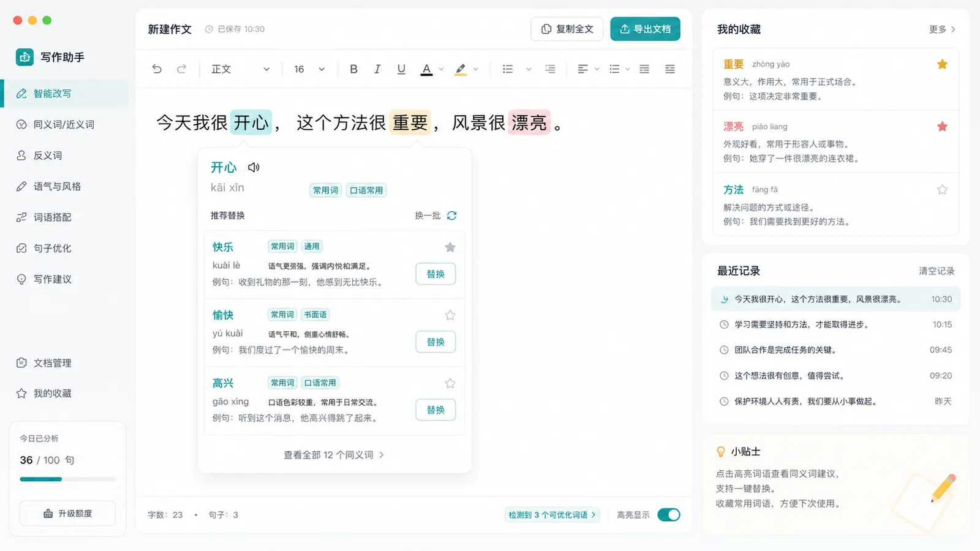Image resolution: width=980 pixels, height=551 pixels.
Task: Open 同义词/近义词 sidebar item
Action: (x=66, y=125)
